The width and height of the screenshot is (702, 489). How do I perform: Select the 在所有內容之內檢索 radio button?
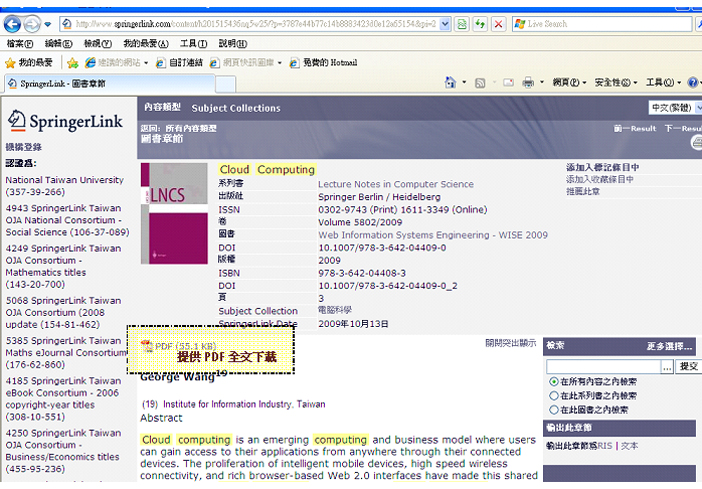point(554,382)
